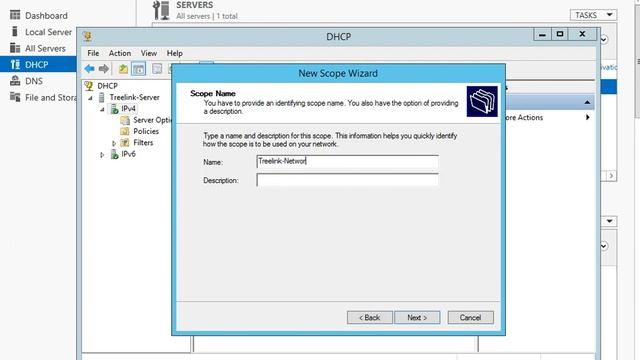Image resolution: width=640 pixels, height=360 pixels.
Task: Open the TASKS dropdown in Server Manager
Action: pos(593,15)
